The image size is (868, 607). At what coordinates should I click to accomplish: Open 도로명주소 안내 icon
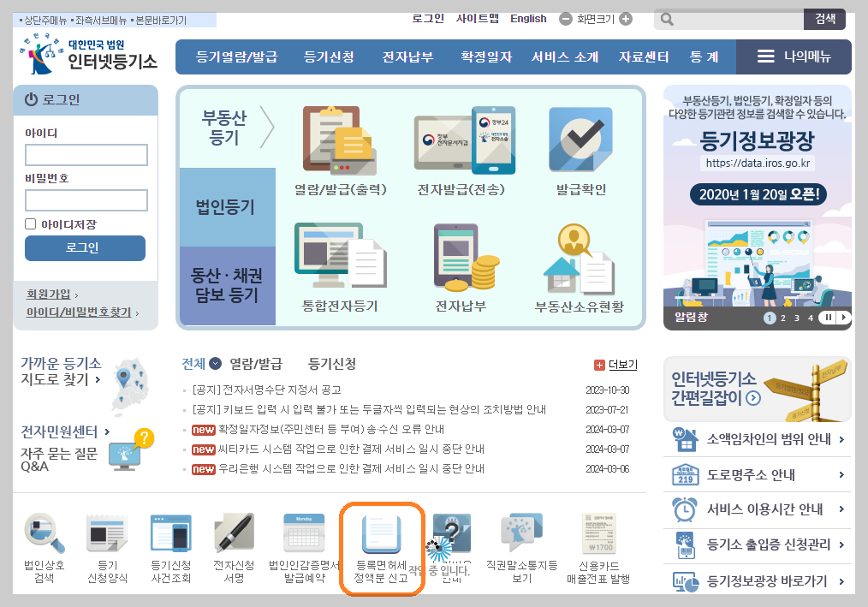[x=685, y=474]
